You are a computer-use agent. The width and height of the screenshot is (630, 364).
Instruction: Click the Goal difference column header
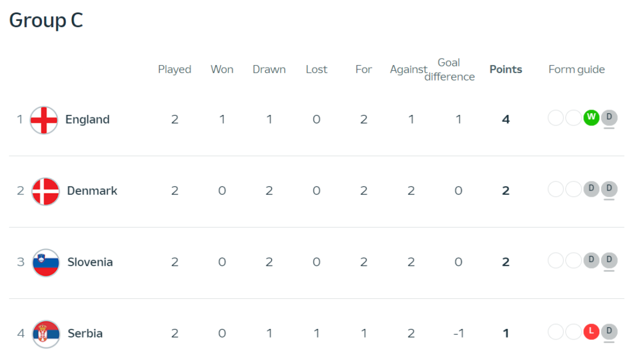pyautogui.click(x=449, y=69)
